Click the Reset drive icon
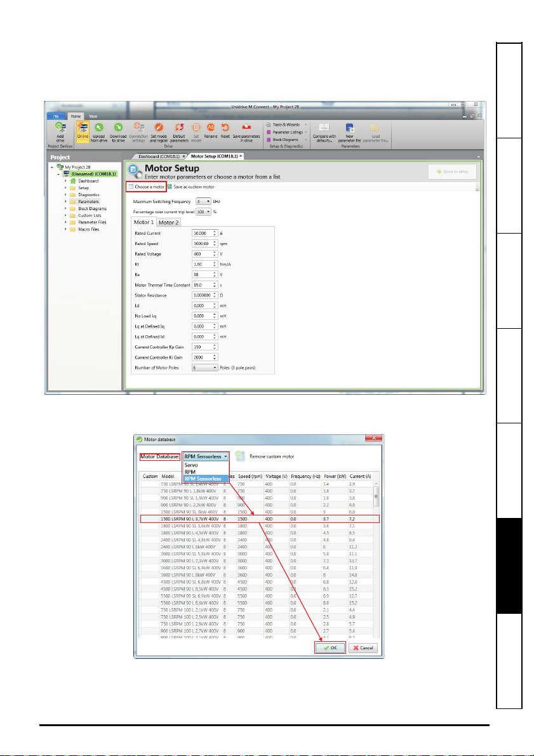The height and width of the screenshot is (756, 534). point(225,128)
